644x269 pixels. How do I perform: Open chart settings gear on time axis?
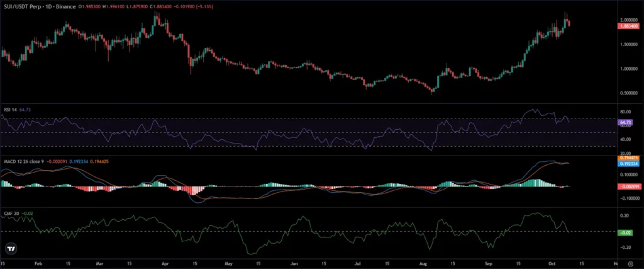click(630, 263)
